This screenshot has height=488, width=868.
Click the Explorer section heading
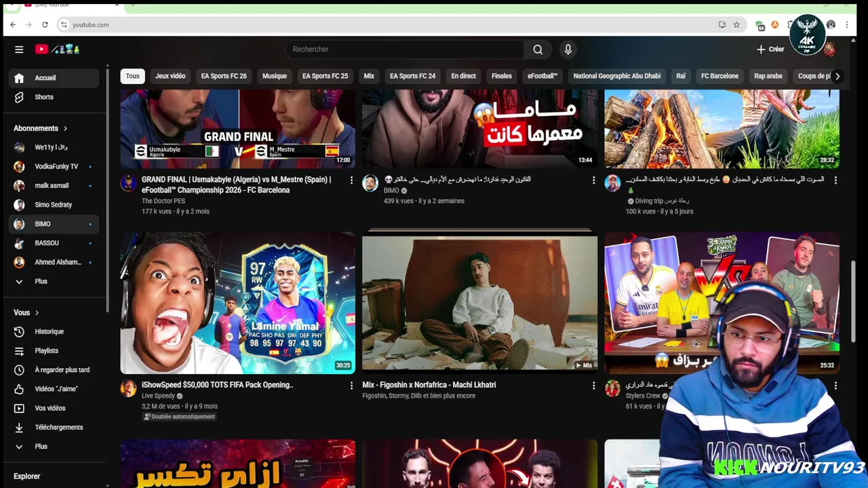pos(27,476)
